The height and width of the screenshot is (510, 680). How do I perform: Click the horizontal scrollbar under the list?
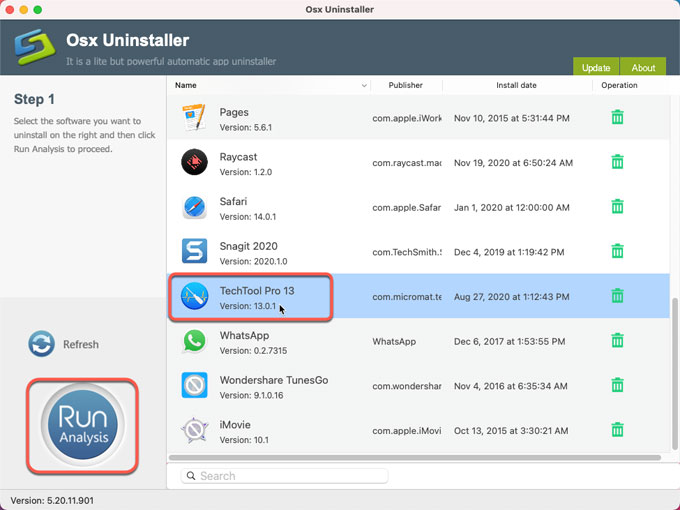tap(415, 458)
